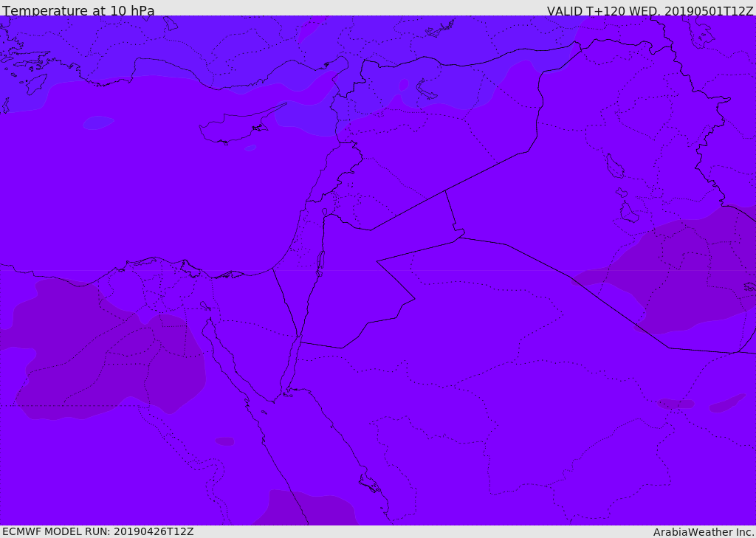The height and width of the screenshot is (538, 756).
Task: Open the ArabiaWeather Inc credit
Action: pos(704,532)
